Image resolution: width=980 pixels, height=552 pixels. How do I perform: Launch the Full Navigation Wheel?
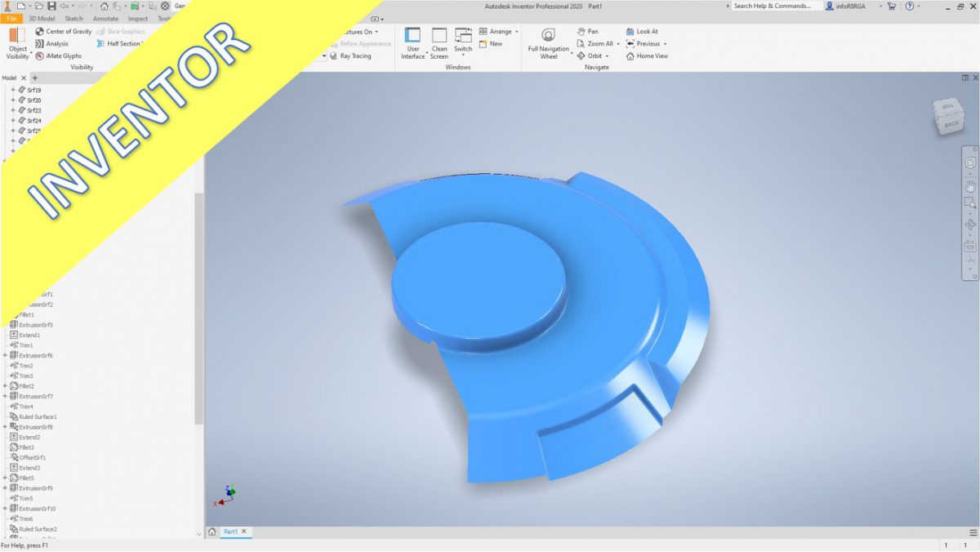coord(549,43)
